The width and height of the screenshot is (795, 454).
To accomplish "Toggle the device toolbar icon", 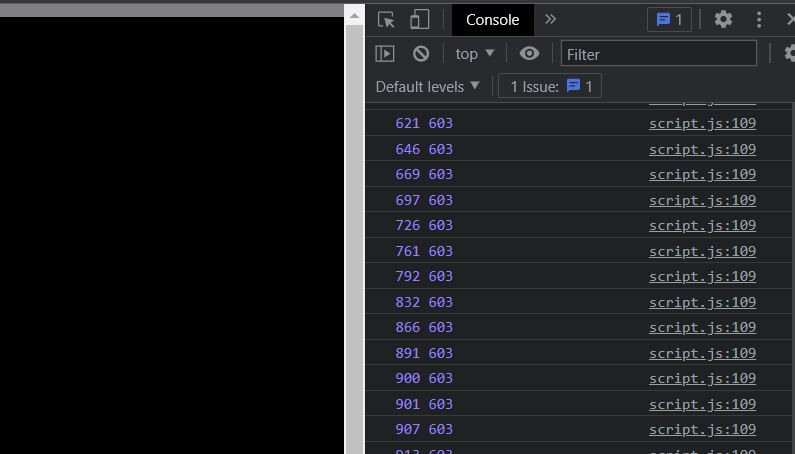I will pyautogui.click(x=419, y=20).
